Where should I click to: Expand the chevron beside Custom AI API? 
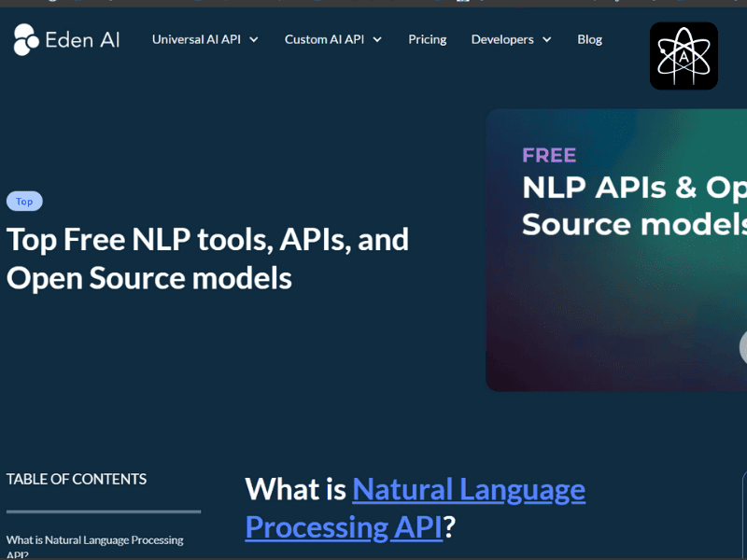click(377, 39)
